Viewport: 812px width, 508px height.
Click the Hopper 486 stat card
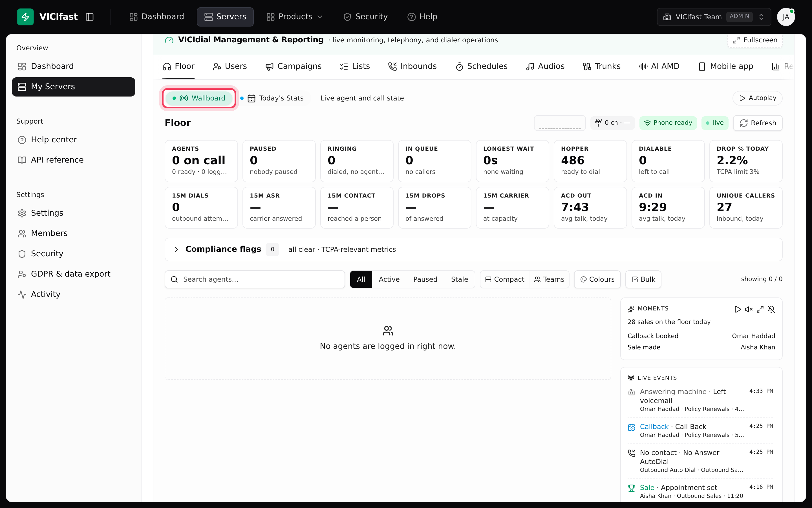(x=590, y=161)
